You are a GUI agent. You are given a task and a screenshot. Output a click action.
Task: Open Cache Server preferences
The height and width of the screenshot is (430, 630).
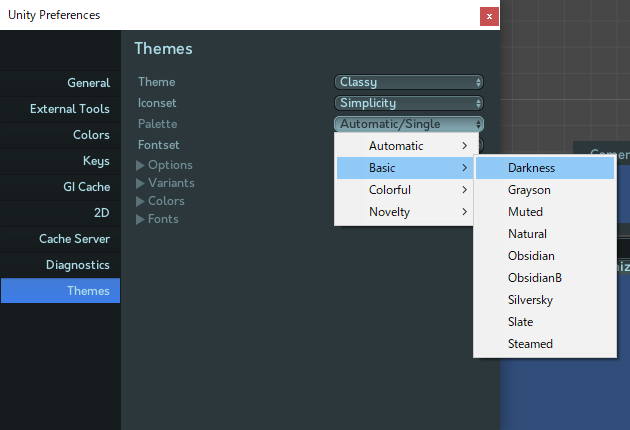(x=60, y=239)
